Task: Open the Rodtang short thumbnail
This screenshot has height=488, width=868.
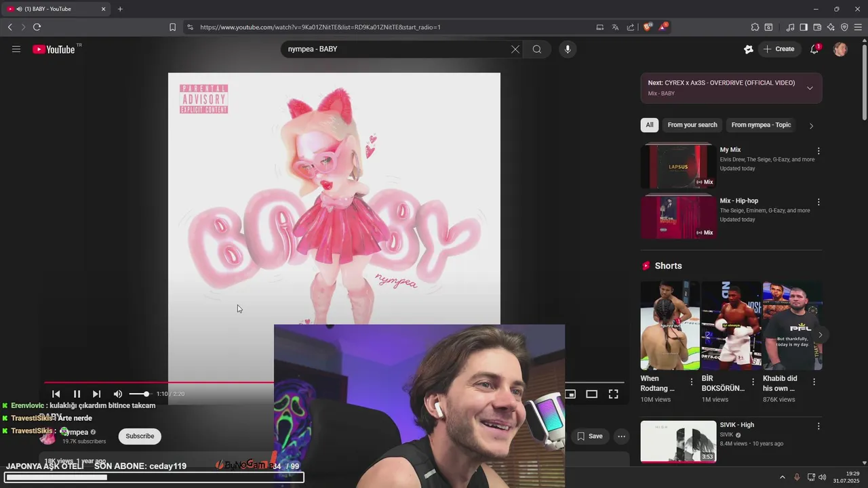Action: 670,325
